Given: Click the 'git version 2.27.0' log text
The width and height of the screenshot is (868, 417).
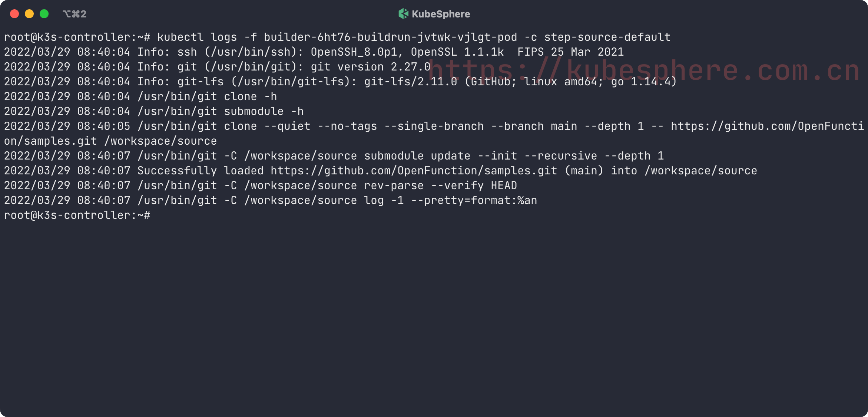Looking at the screenshot, I should pos(370,67).
